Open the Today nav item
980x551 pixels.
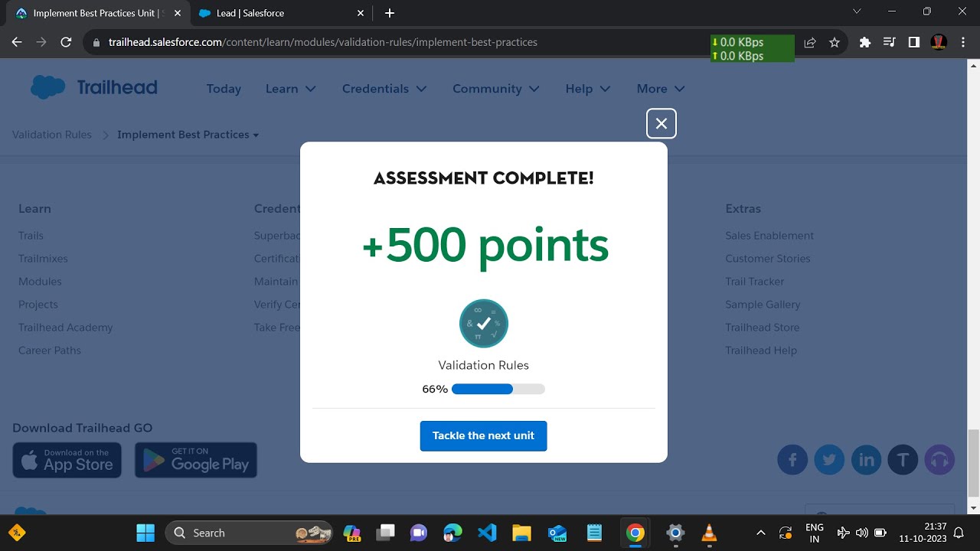(224, 89)
